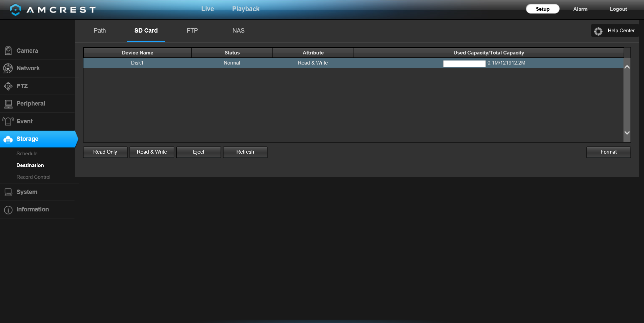Open the Playback page
This screenshot has width=644, height=323.
click(246, 9)
